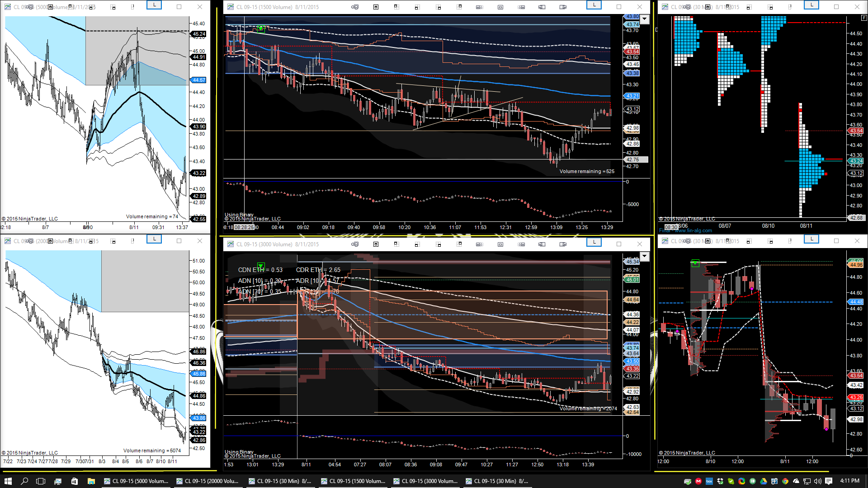868x488 pixels.
Task: Toggle the F button on top-right 30 Min chart
Action: [x=863, y=18]
